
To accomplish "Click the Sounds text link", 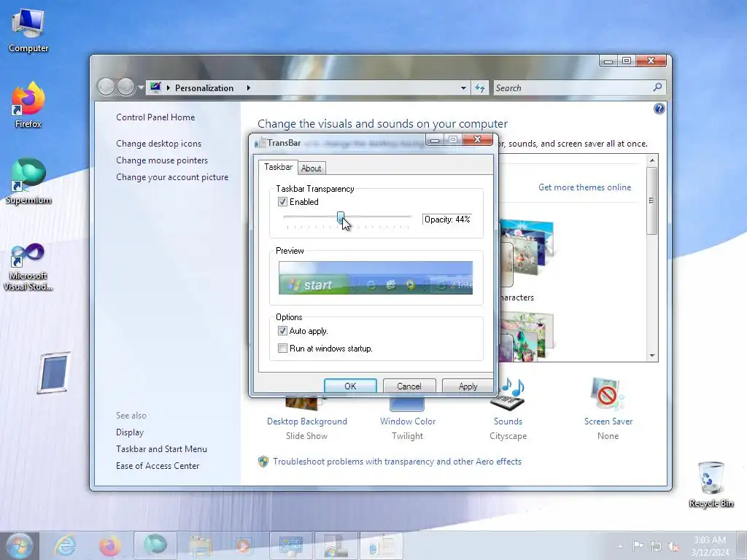I will pos(508,421).
